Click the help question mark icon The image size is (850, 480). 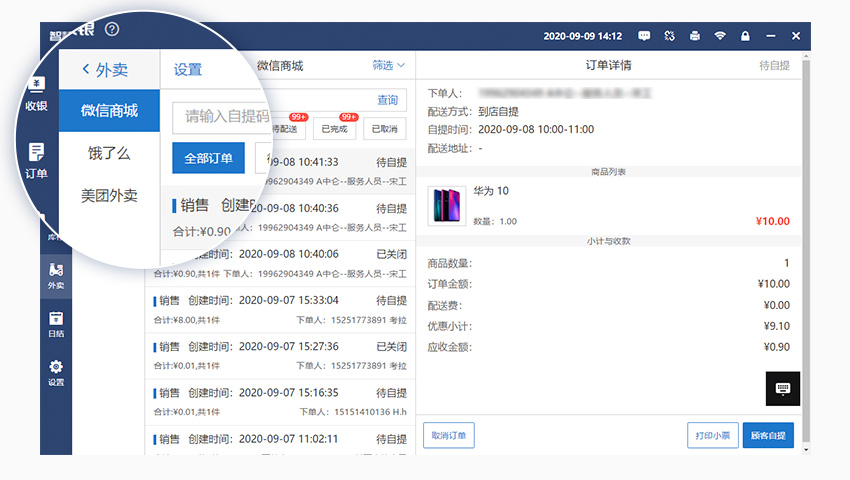point(112,30)
